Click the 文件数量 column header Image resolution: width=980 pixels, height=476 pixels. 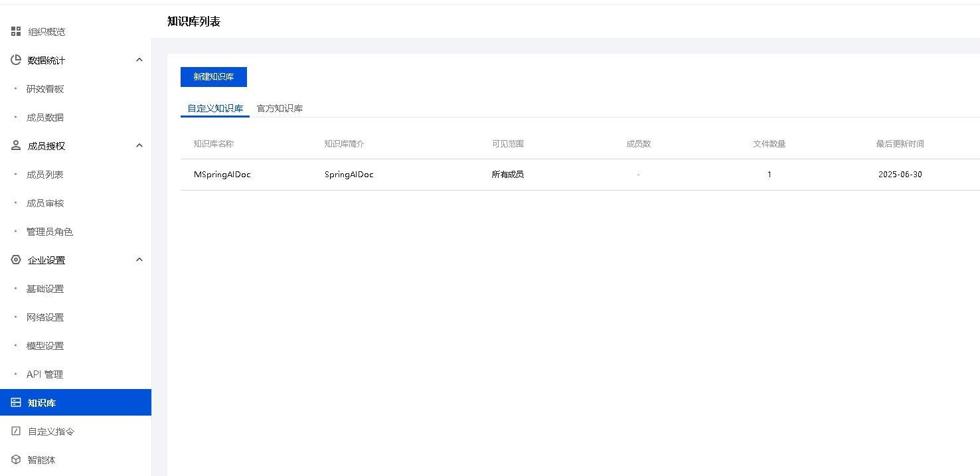coord(770,144)
